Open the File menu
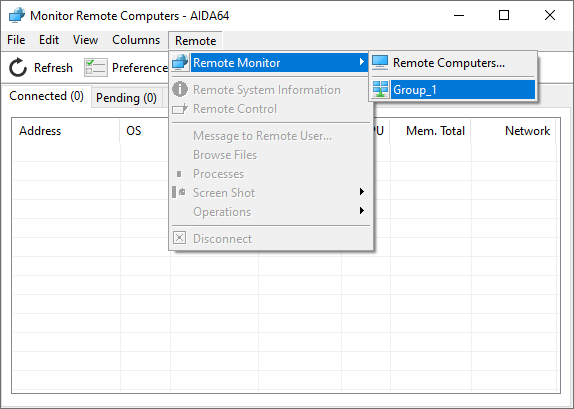574x409 pixels. point(16,40)
